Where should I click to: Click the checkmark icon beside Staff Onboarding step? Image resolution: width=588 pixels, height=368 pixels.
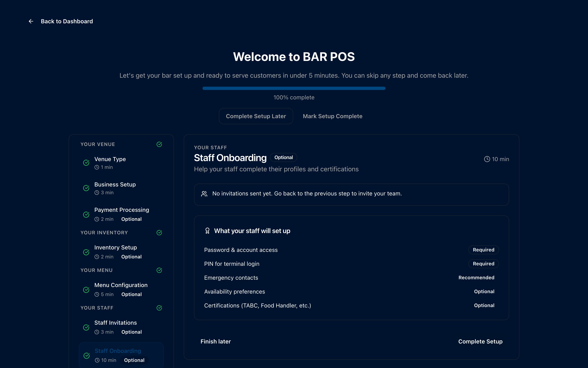(x=87, y=356)
